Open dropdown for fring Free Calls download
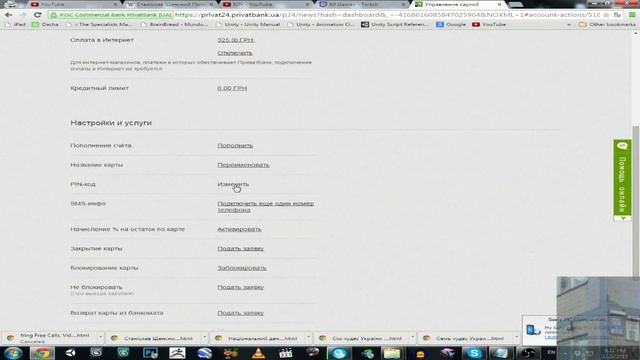This screenshot has height=360, width=640. 100,338
